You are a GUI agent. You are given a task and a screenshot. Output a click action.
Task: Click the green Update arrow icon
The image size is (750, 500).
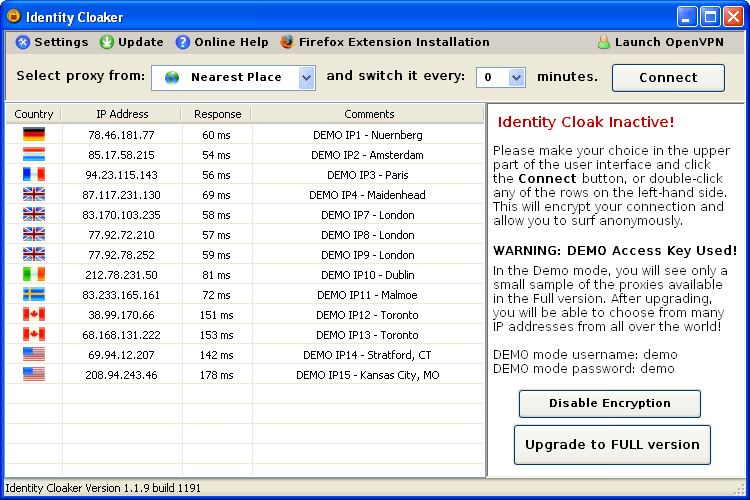(x=106, y=42)
